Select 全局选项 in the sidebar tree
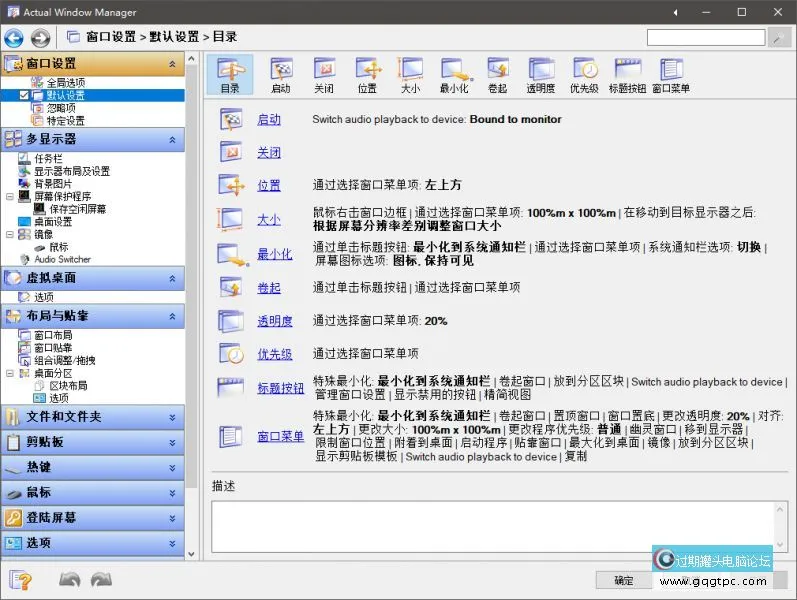The image size is (797, 600). click(65, 82)
